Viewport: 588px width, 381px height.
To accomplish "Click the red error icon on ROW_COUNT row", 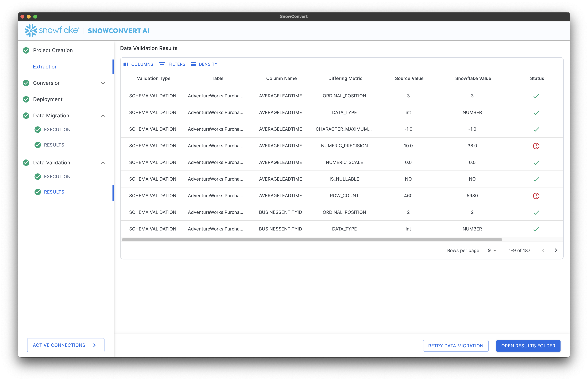I will tap(536, 196).
